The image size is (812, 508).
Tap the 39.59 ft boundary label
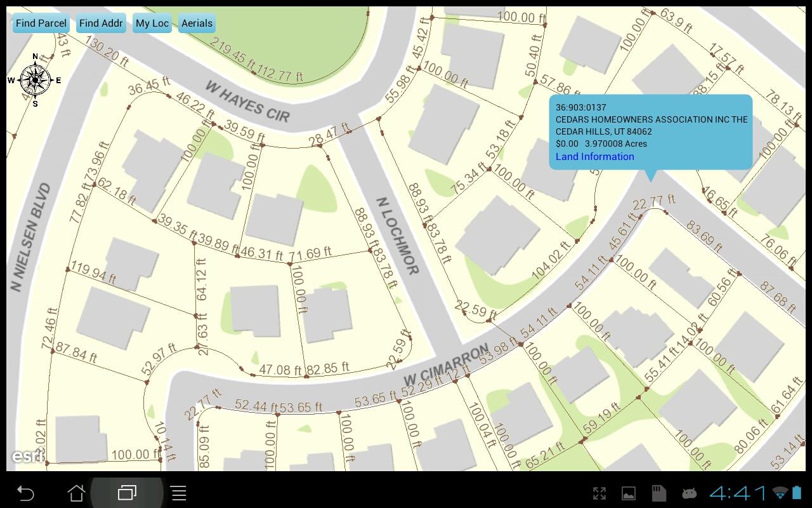point(244,131)
